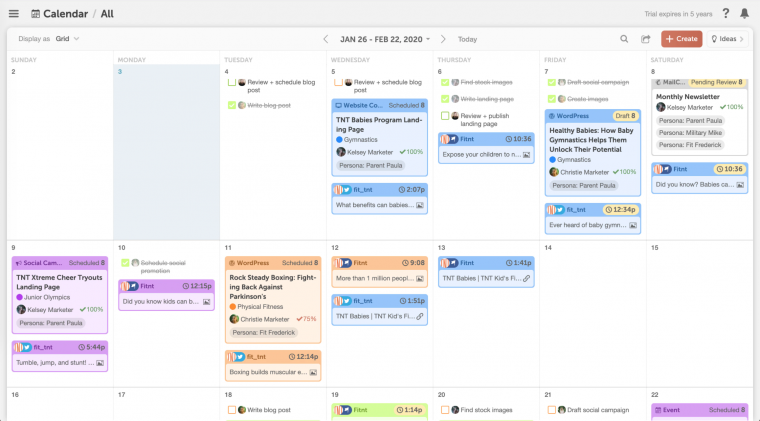Click Monday 3 highlighted day cell
This screenshot has height=421, width=760.
click(x=166, y=151)
